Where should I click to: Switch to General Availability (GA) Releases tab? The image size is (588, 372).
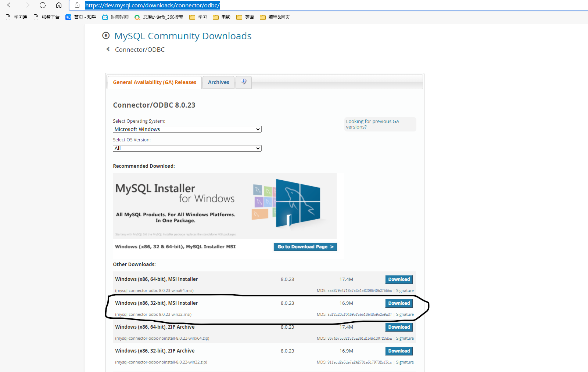pos(155,82)
